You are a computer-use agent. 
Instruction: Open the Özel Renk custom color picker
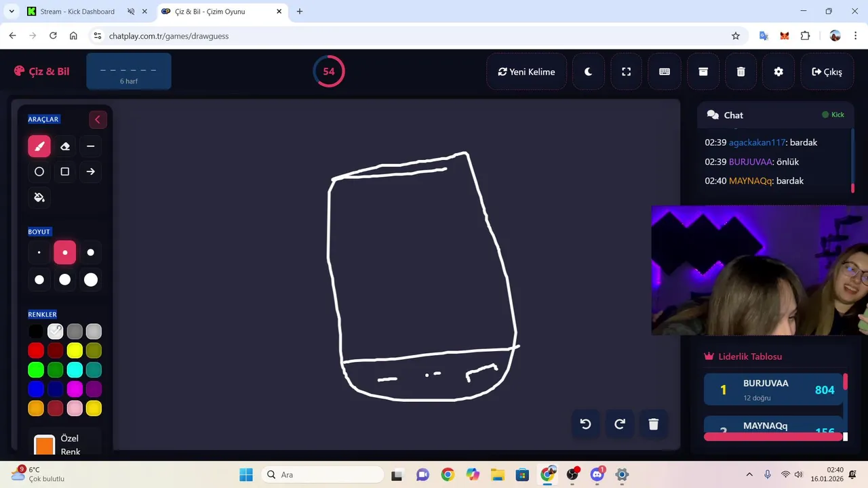coord(45,445)
